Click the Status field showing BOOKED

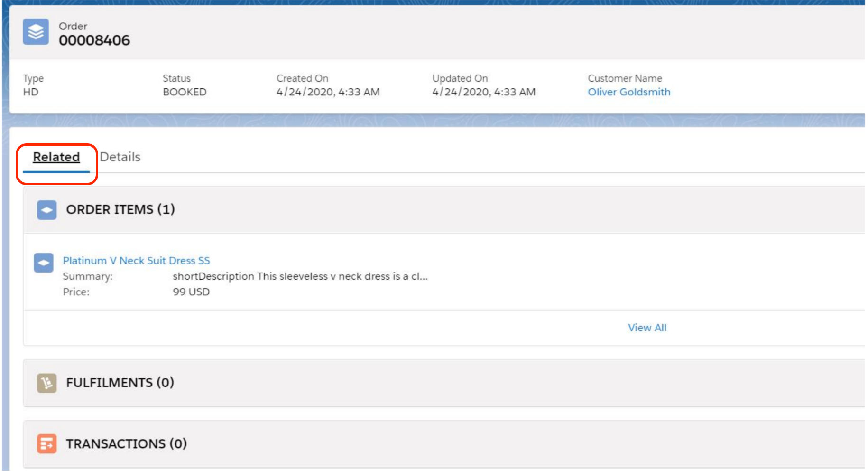coord(184,92)
